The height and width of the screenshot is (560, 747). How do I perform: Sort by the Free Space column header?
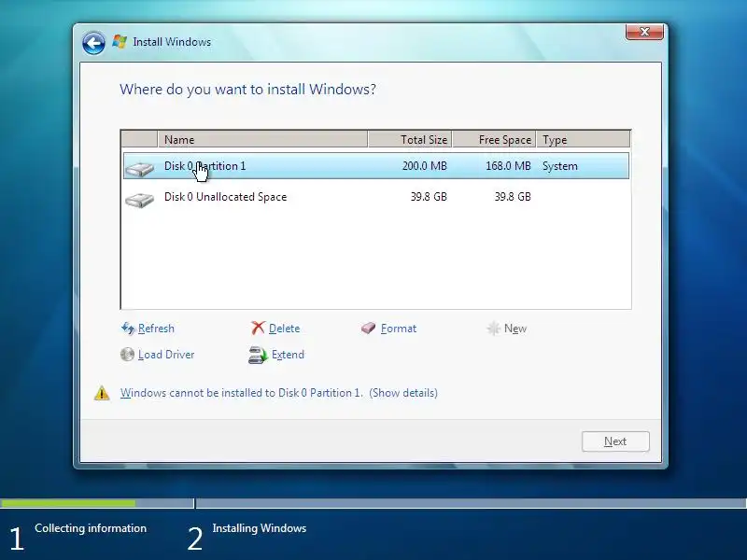coord(494,139)
